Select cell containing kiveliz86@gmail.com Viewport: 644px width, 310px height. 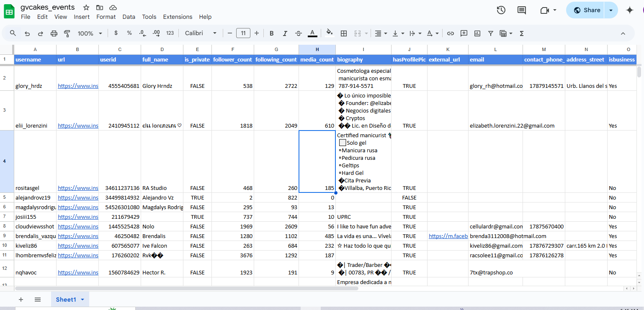pos(495,246)
